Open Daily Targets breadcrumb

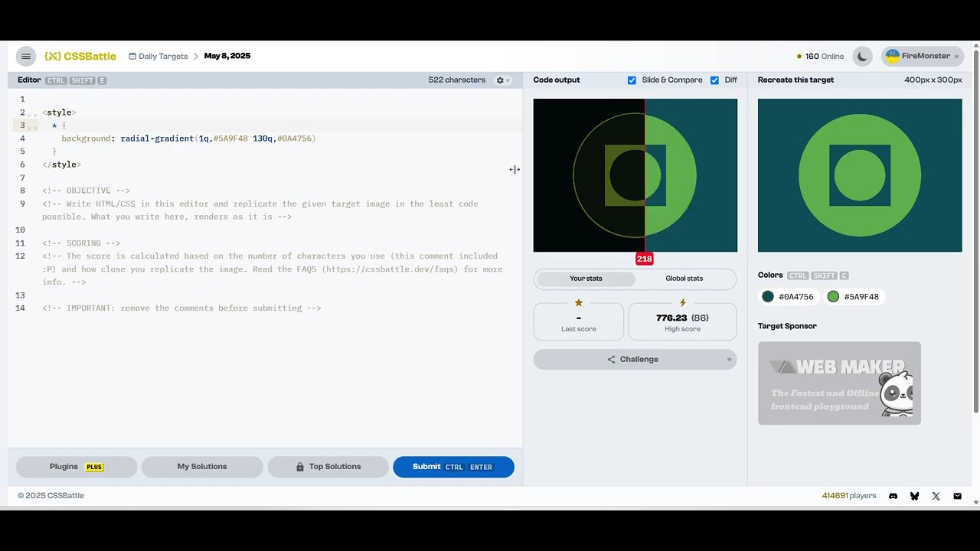coord(158,56)
